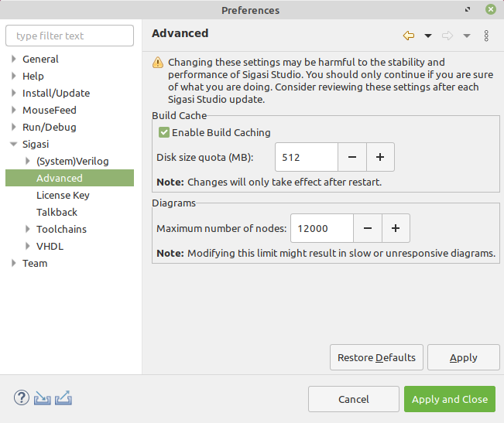Increase the disk size quota value
This screenshot has height=423, width=504.
click(380, 157)
